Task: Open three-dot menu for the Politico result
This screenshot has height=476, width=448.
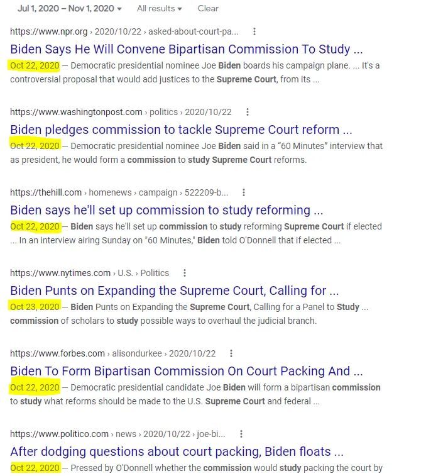Action: (x=241, y=434)
